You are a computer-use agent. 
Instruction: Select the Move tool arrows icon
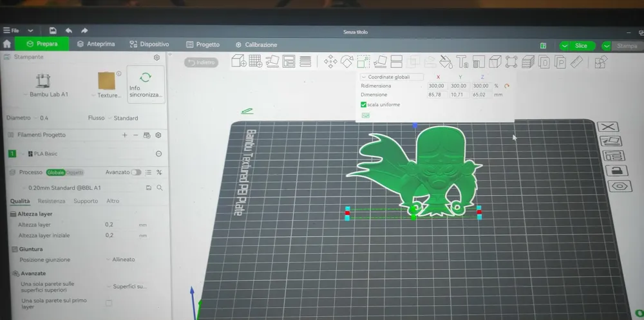click(x=330, y=62)
